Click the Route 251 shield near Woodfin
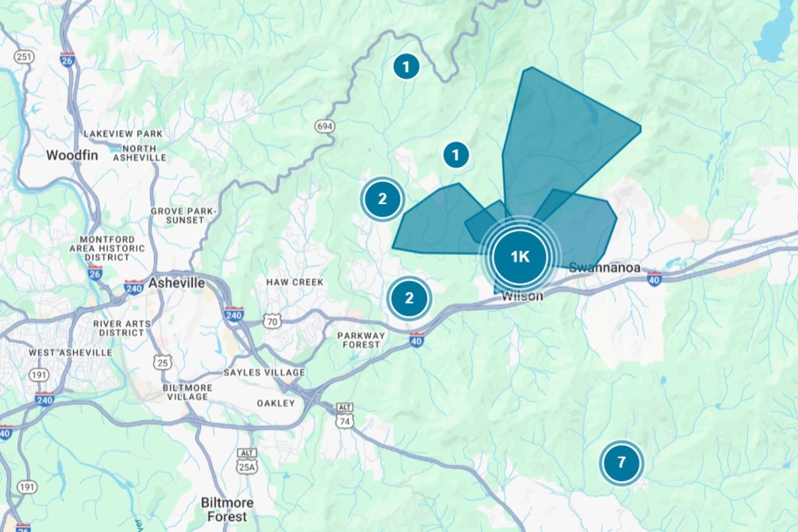798x532 pixels. (x=23, y=57)
